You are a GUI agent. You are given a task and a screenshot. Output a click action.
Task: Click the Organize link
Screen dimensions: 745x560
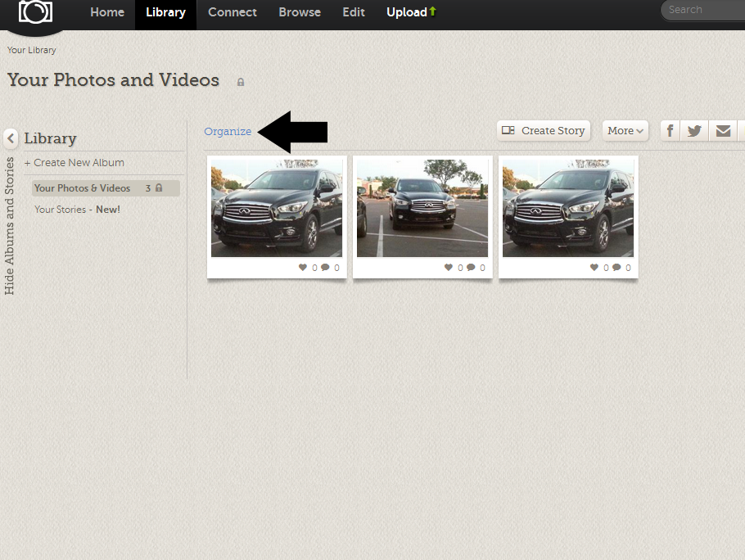228,132
